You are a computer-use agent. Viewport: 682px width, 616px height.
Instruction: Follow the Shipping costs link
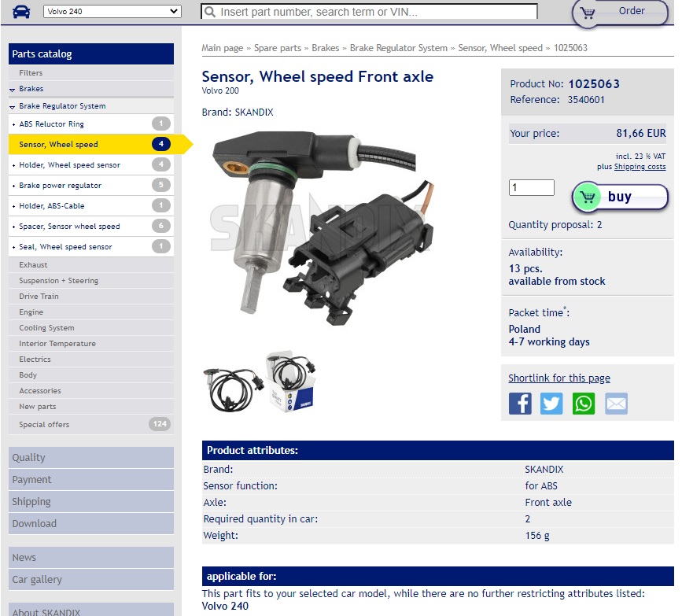coord(640,167)
